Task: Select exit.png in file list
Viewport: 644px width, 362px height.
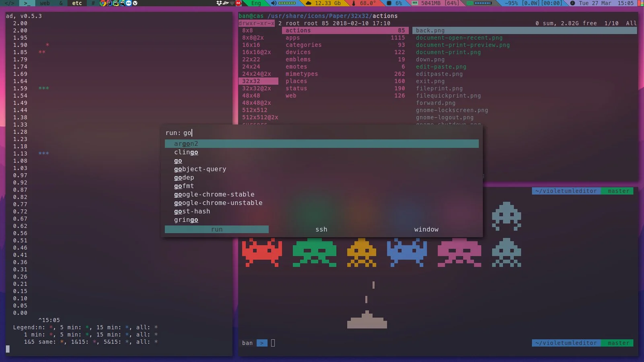Action: click(430, 81)
